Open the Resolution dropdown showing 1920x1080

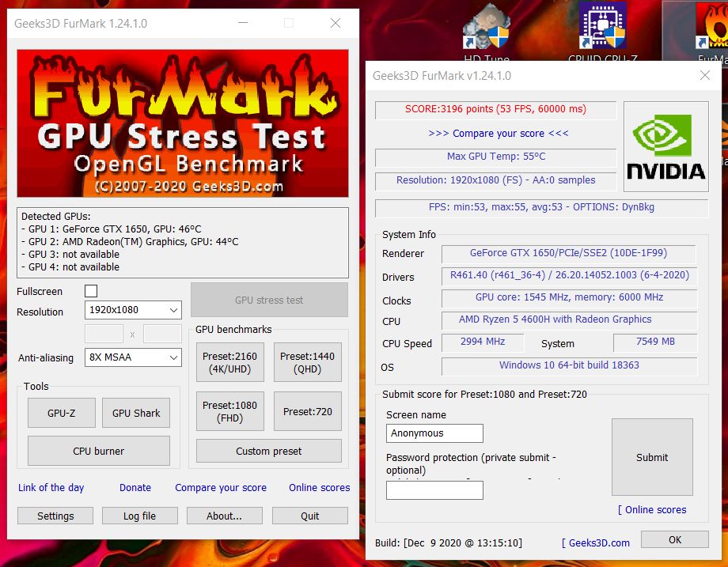pos(133,310)
